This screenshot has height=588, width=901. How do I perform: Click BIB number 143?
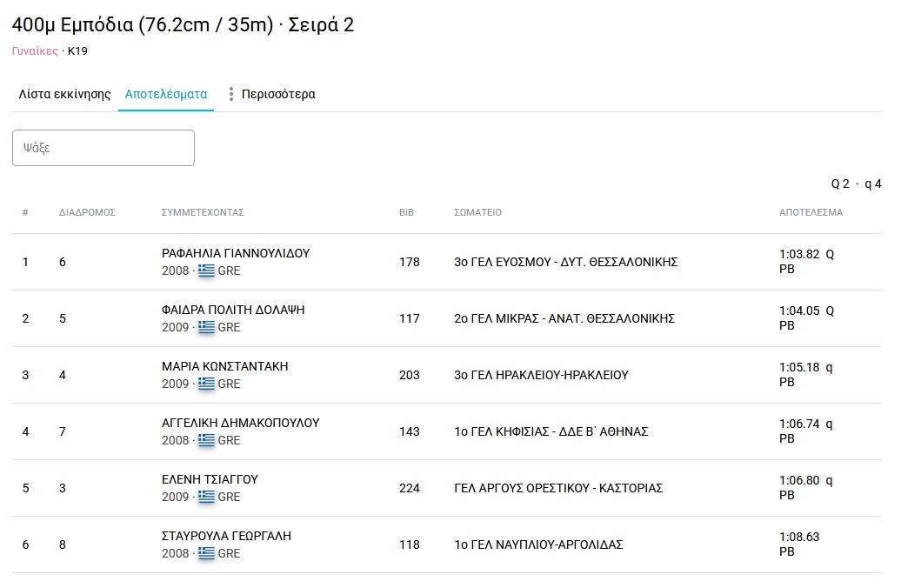pos(409,431)
